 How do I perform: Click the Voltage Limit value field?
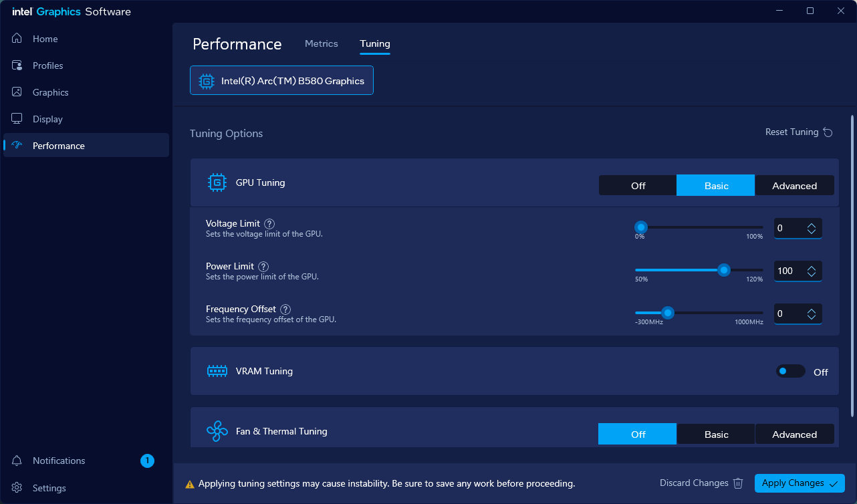click(x=798, y=229)
